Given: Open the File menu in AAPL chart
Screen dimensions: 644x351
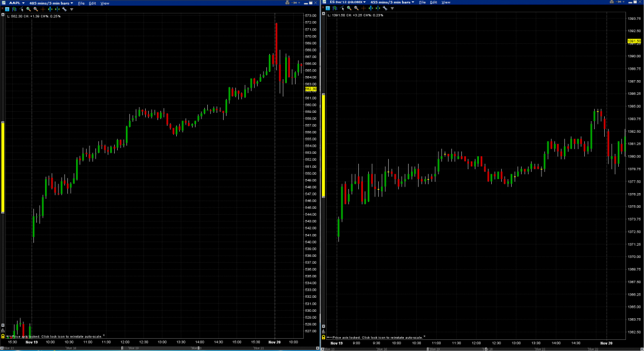Looking at the screenshot, I should (81, 3).
